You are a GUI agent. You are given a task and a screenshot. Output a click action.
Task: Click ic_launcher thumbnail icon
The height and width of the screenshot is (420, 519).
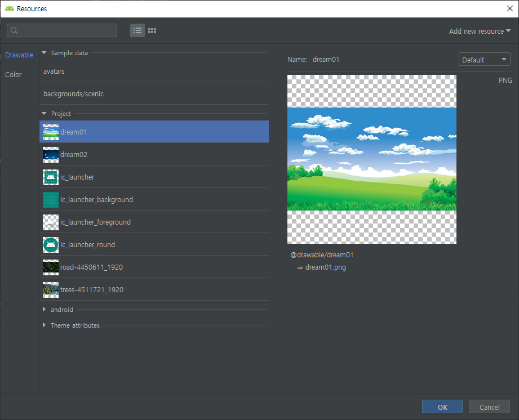(51, 177)
